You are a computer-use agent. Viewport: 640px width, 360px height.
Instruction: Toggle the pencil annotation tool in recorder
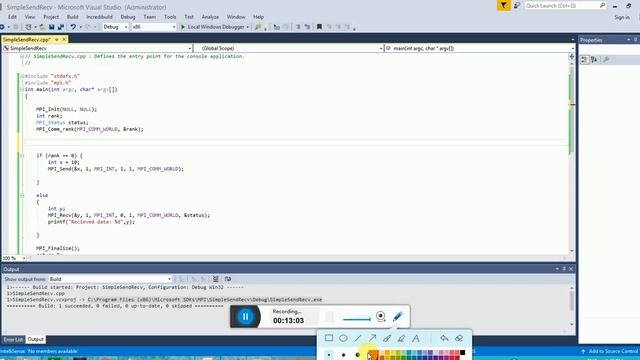point(398,316)
